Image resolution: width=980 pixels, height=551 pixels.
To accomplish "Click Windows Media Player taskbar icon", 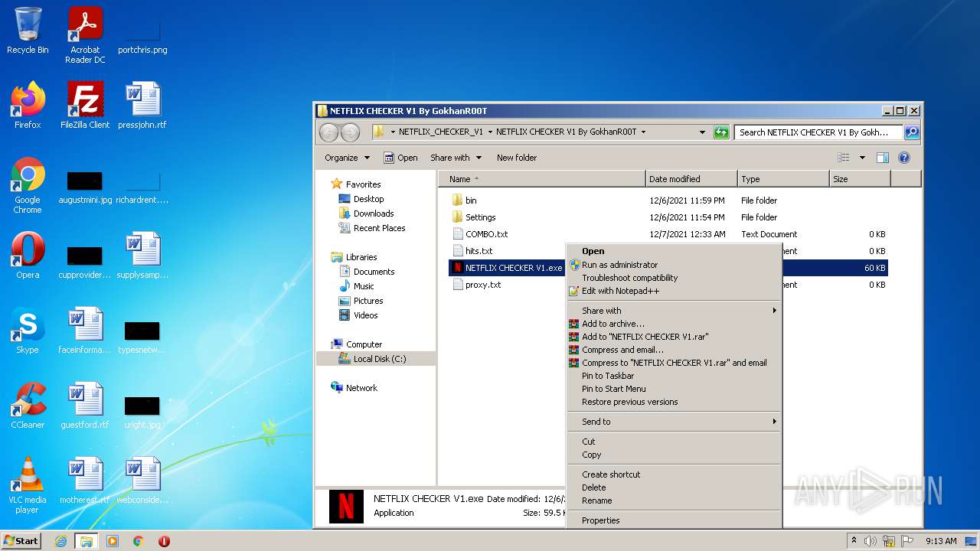I will point(113,541).
